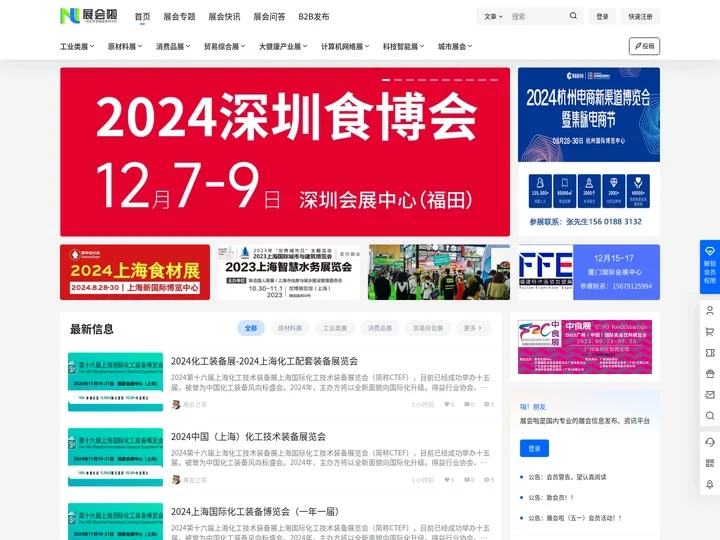Open 展会快讯 in top navigation
Viewport: 720px width, 540px height.
[x=225, y=17]
